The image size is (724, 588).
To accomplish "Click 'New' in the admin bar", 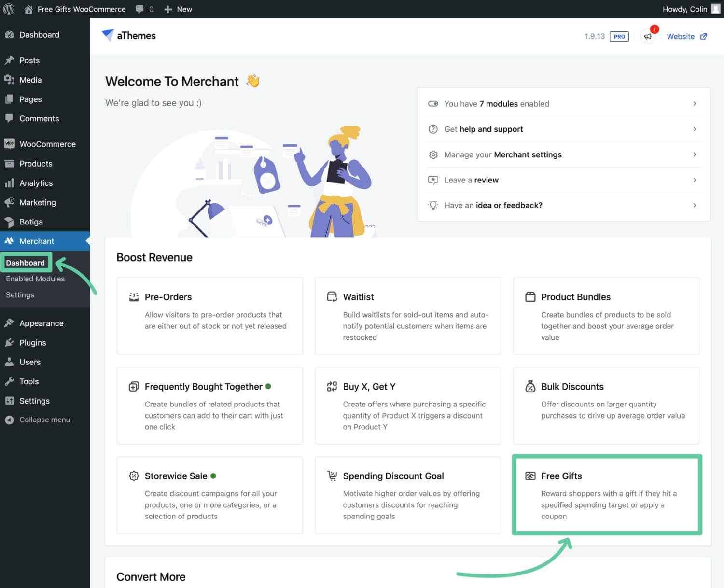I will pos(184,9).
